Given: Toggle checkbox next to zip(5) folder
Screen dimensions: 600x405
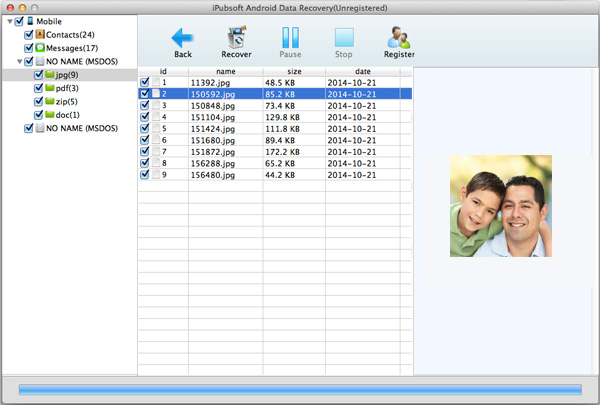Looking at the screenshot, I should [38, 102].
